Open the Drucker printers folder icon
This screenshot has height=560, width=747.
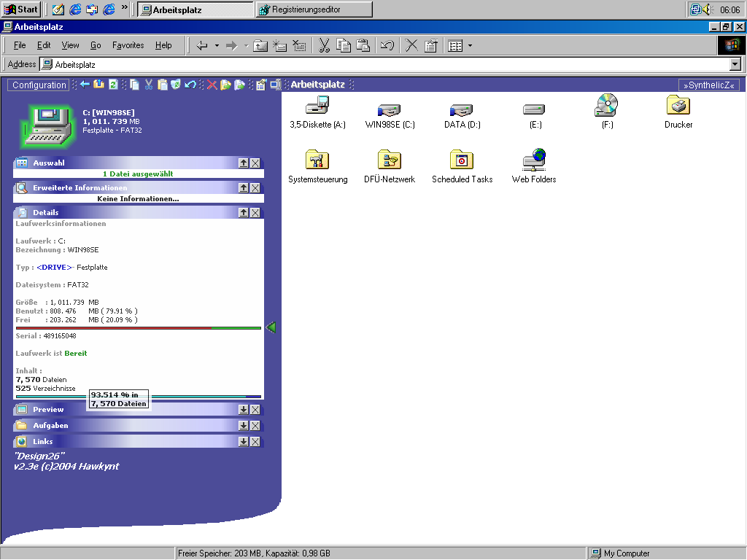[678, 105]
